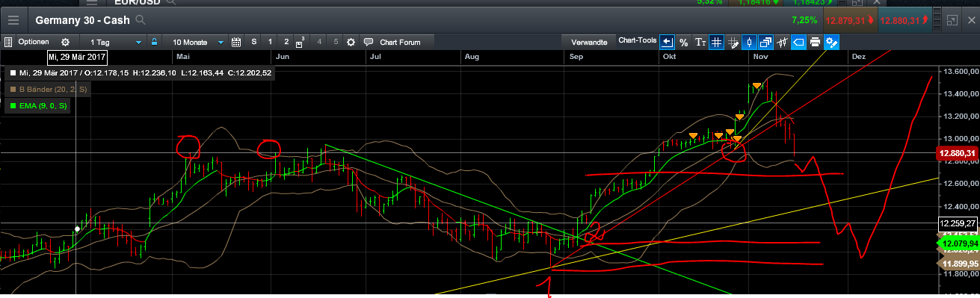980x298 pixels.
Task: Click the Aug month label on time axis
Action: pos(471,57)
